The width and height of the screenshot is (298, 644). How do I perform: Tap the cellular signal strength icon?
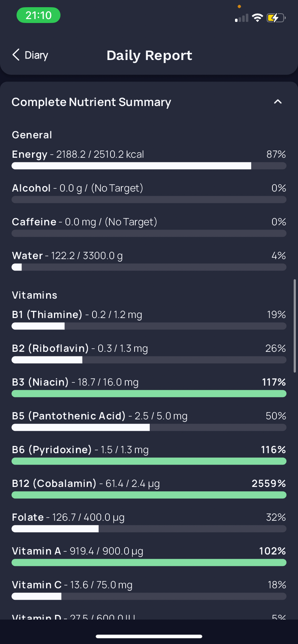[x=241, y=18]
